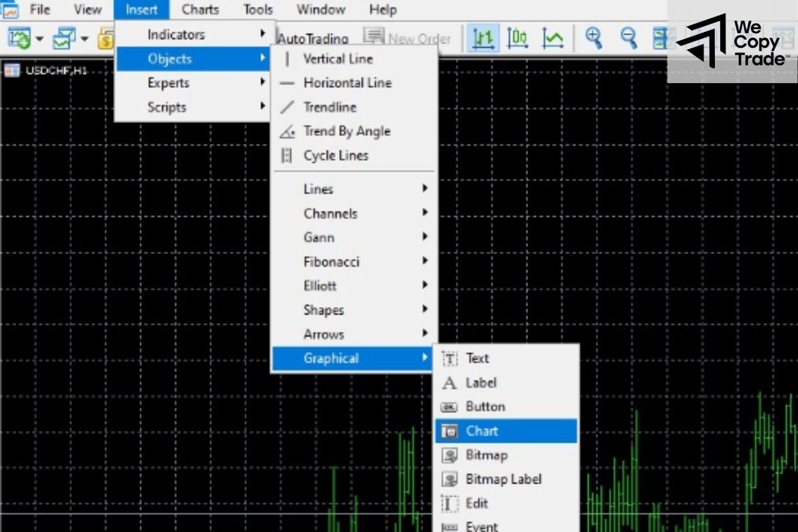Select Chart from the Graphical submenu
Viewport: 798px width, 532px height.
483,430
